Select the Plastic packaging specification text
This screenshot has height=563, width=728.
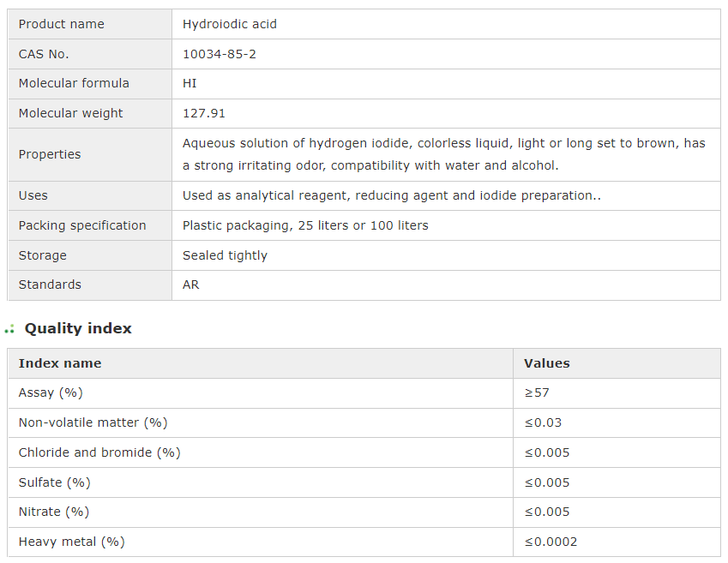[305, 225]
